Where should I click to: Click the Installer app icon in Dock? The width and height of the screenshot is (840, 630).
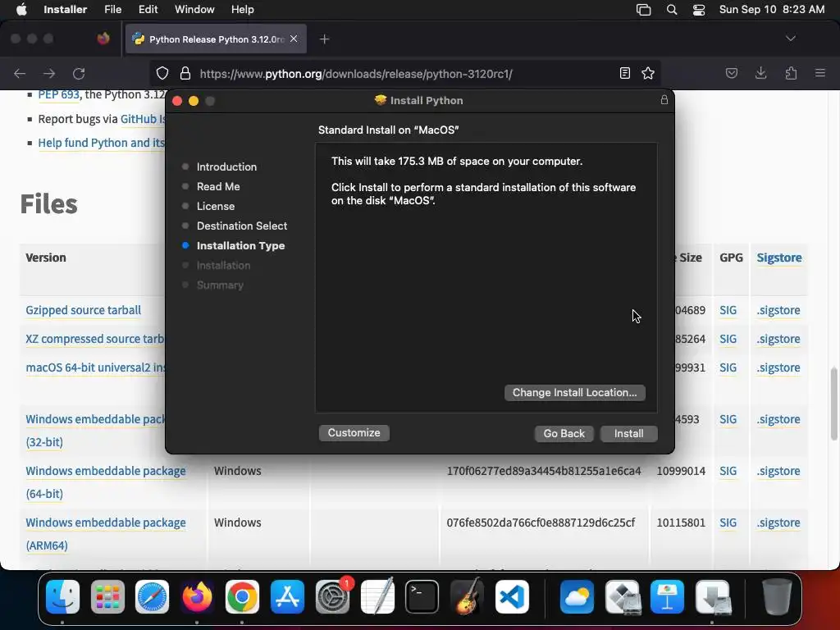point(713,597)
